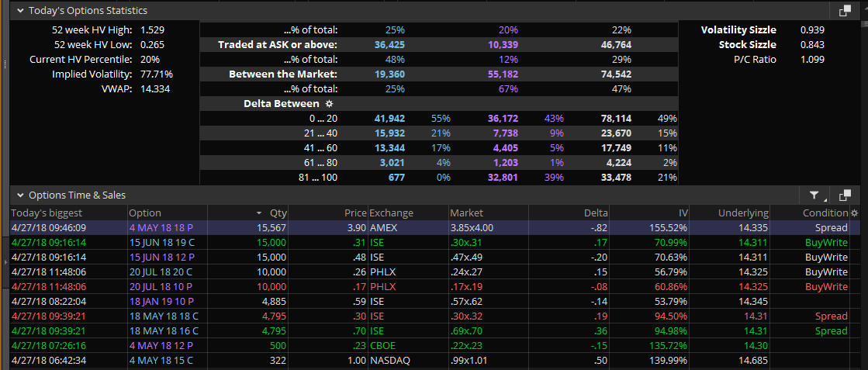Open the Today's biggest selector

click(47, 213)
